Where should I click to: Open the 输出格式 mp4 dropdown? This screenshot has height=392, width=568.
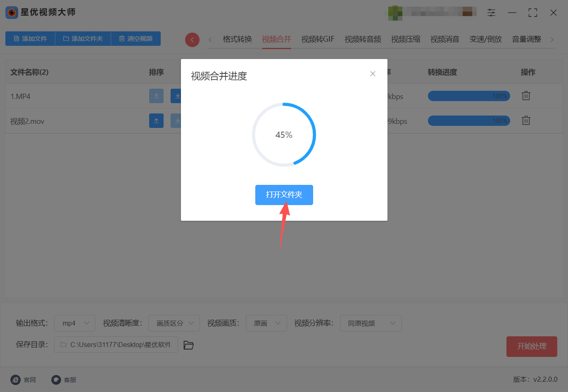coord(74,323)
